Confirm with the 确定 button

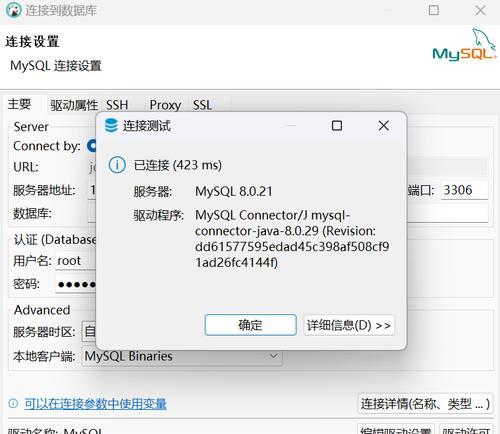click(251, 325)
